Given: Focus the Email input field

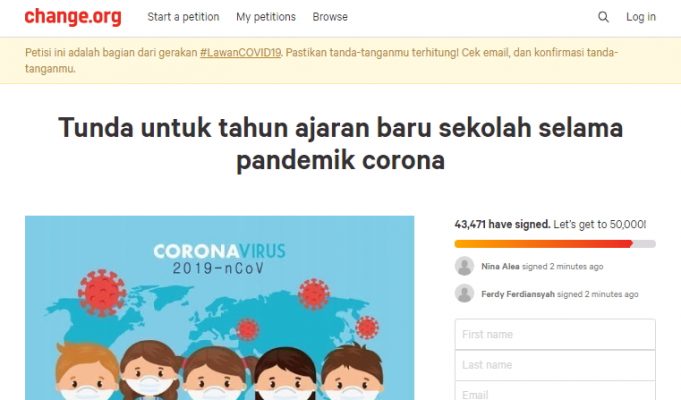Looking at the screenshot, I should pos(555,391).
